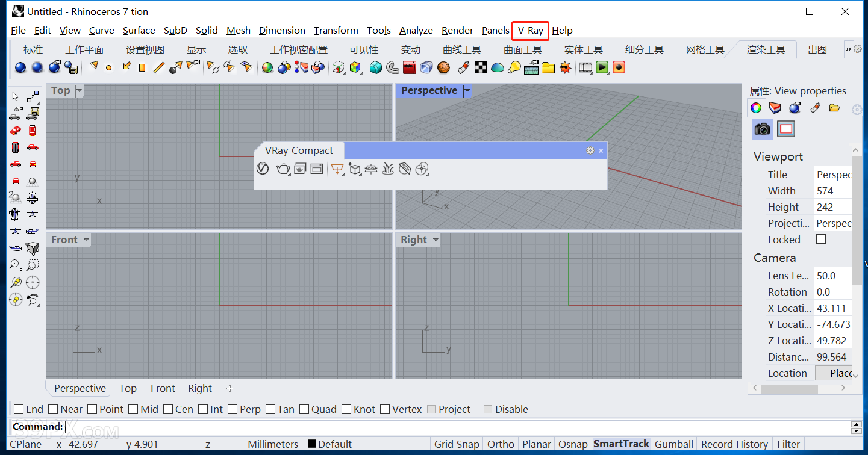The height and width of the screenshot is (455, 868).
Task: Select the camera icon in View properties
Action: point(763,128)
